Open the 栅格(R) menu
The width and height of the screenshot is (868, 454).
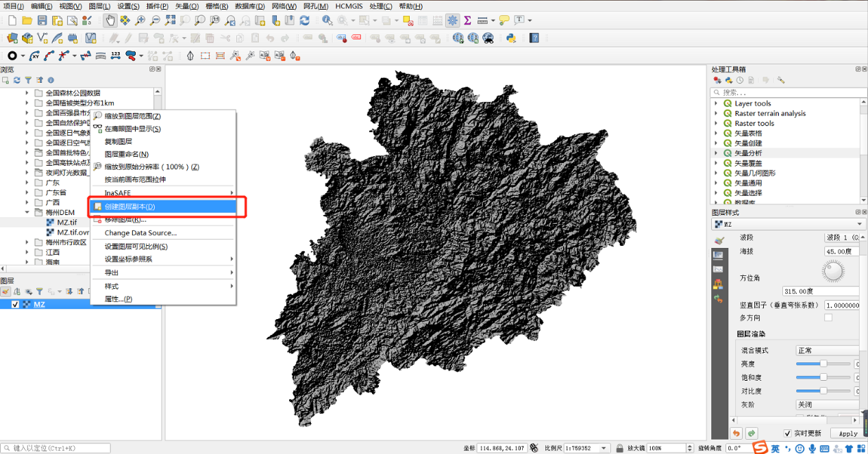click(216, 6)
